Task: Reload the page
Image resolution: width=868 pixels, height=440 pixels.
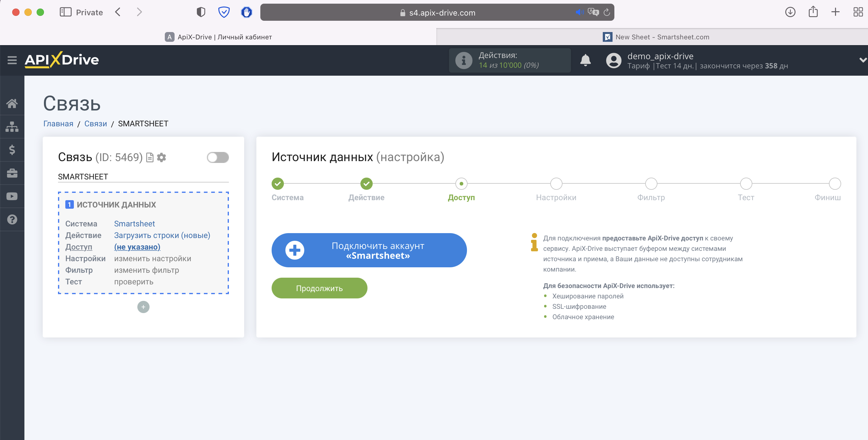Action: click(x=606, y=13)
